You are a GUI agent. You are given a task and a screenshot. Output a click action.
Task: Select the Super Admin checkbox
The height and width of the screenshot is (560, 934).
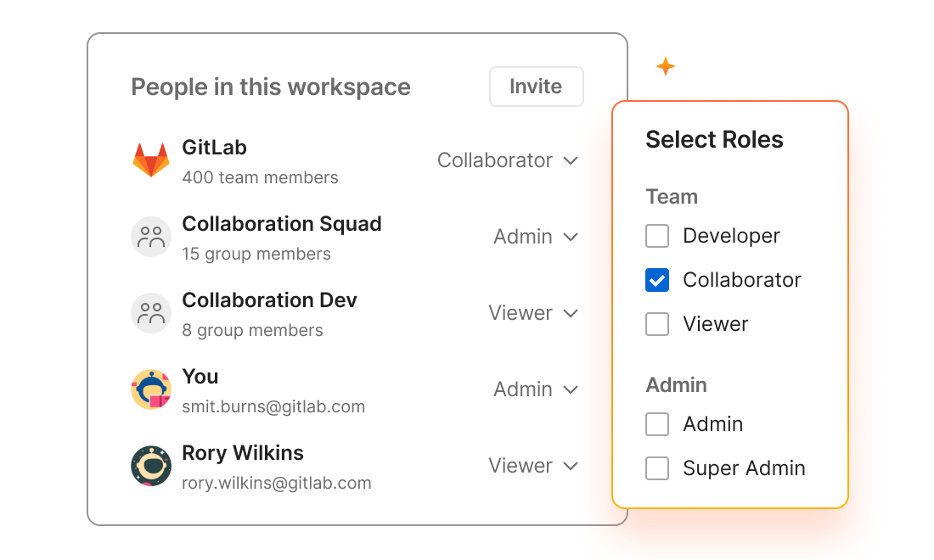tap(657, 468)
